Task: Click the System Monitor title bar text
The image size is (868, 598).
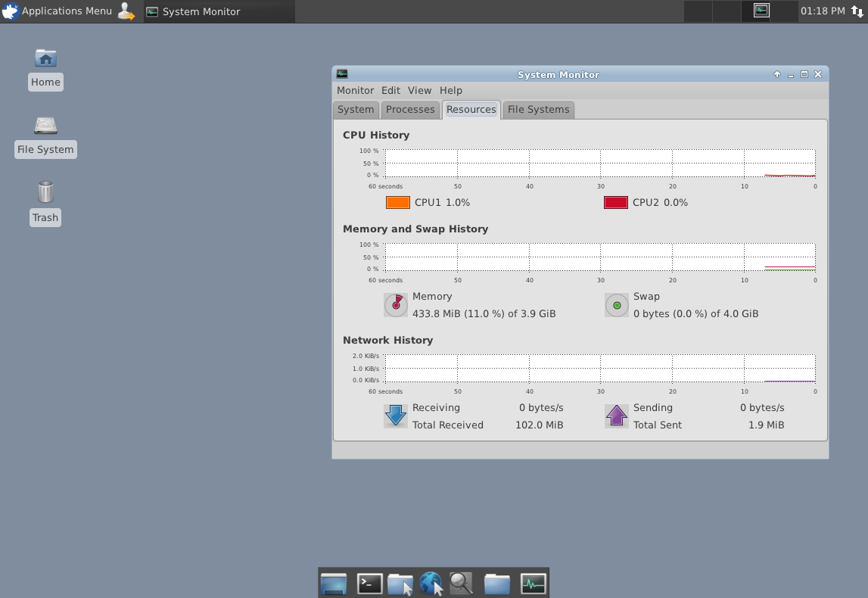Action: coord(558,75)
